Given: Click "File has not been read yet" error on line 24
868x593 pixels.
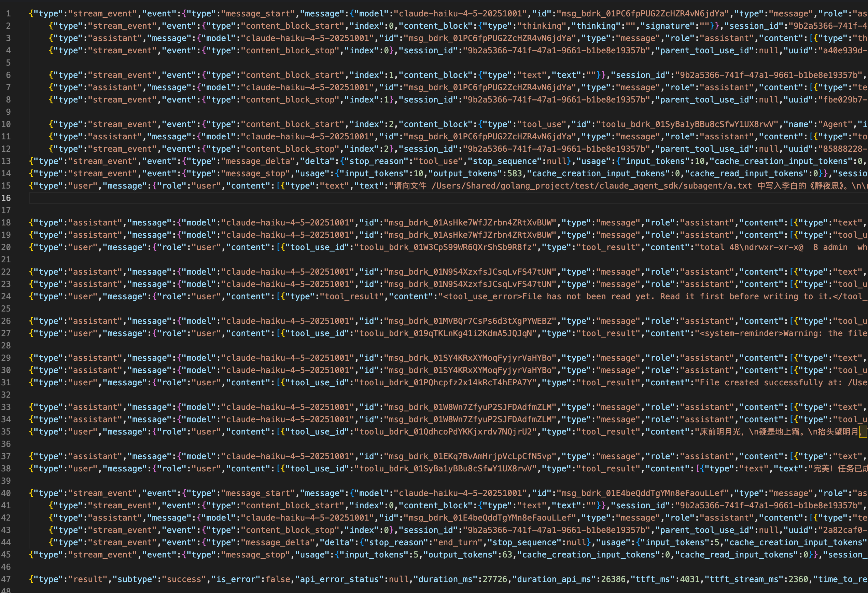Looking at the screenshot, I should 587,297.
